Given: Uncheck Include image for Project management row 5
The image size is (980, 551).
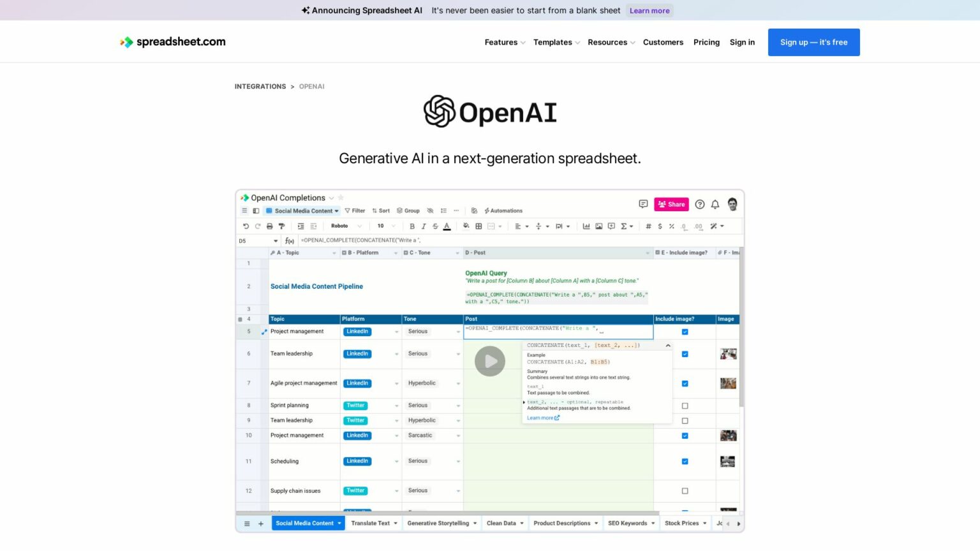Looking at the screenshot, I should coord(685,332).
